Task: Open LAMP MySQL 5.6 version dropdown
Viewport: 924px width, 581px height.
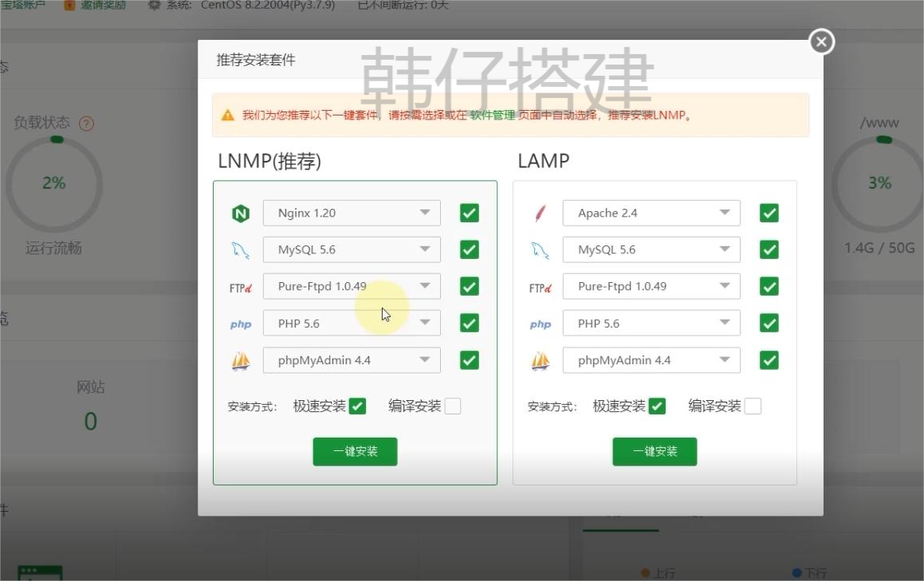Action: coord(651,249)
